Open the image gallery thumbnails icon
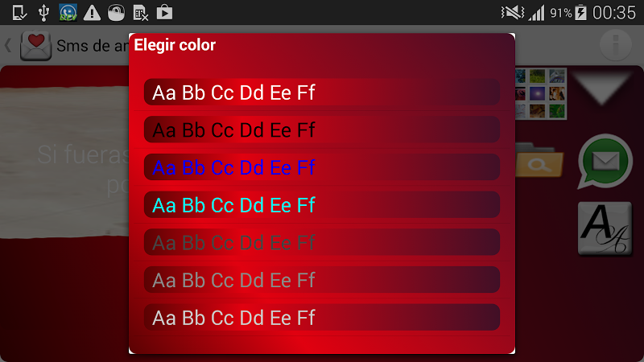Image resolution: width=644 pixels, height=362 pixels. pos(540,91)
